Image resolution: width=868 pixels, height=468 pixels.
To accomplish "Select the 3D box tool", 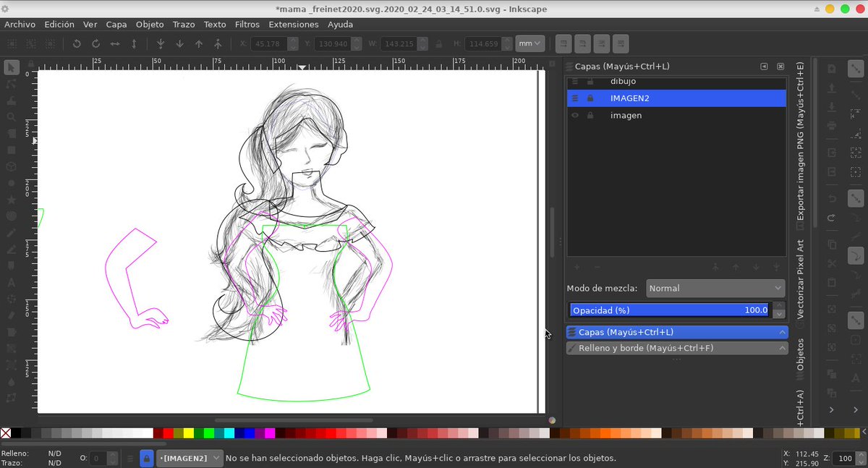I will tap(11, 166).
